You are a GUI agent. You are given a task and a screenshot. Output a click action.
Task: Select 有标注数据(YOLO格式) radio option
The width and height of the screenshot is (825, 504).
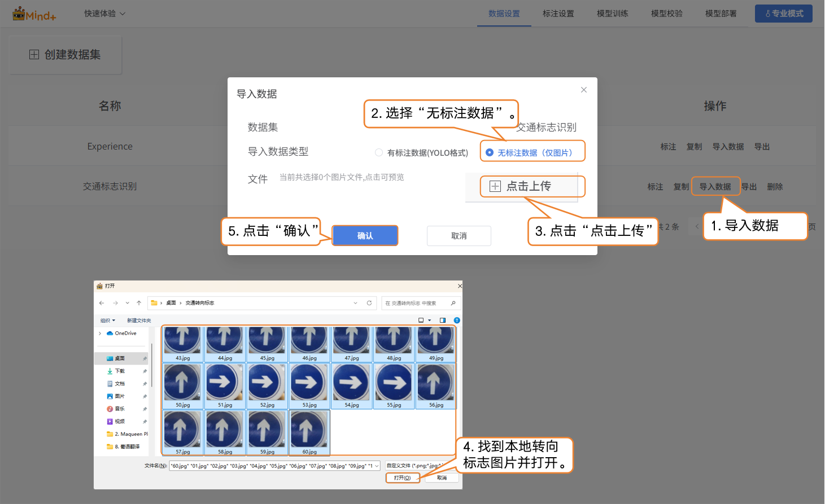[x=379, y=152]
